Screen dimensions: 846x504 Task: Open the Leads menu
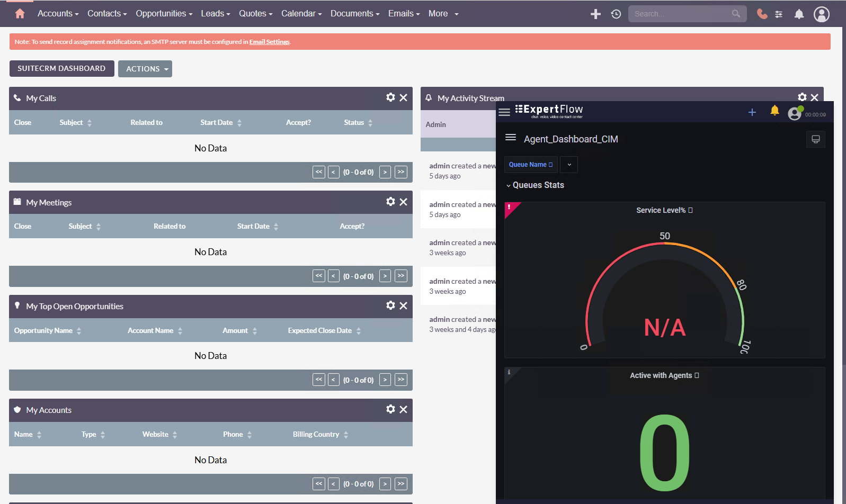tap(215, 14)
